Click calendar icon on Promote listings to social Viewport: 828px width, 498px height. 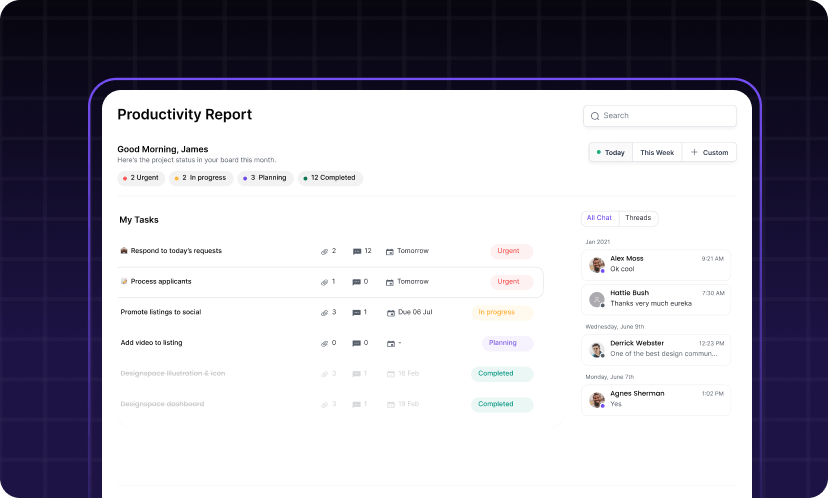point(390,313)
